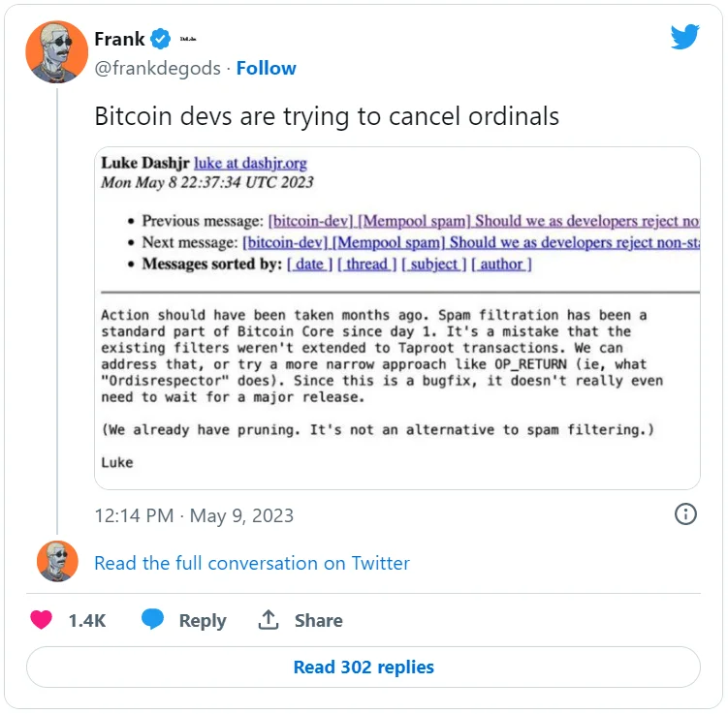Viewport: 728px width, 714px height.
Task: Click the blue verified badge
Action: [162, 40]
